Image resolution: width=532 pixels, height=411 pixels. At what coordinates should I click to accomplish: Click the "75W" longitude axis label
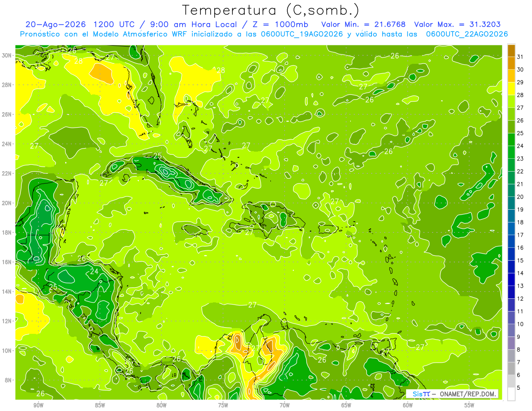[223, 405]
